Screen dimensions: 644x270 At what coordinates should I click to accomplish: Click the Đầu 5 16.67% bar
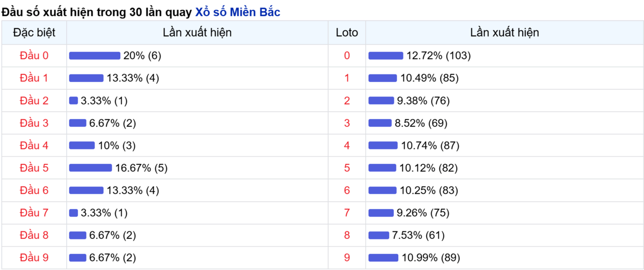point(91,168)
